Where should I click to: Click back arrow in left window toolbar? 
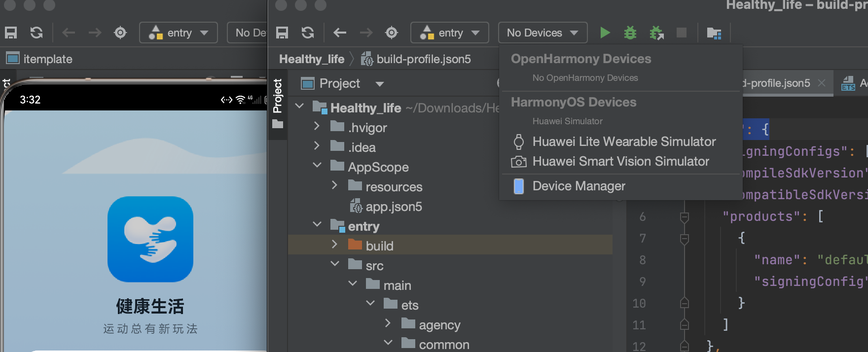[69, 33]
